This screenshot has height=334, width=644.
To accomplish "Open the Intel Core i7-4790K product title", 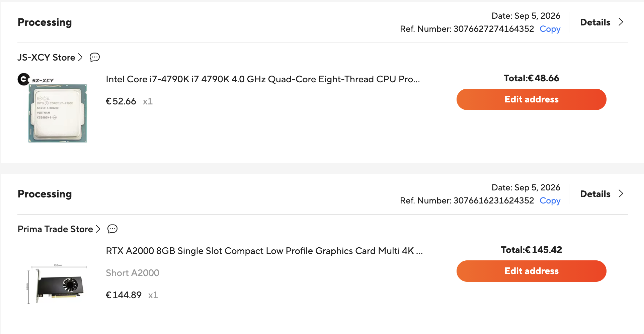I will [263, 79].
